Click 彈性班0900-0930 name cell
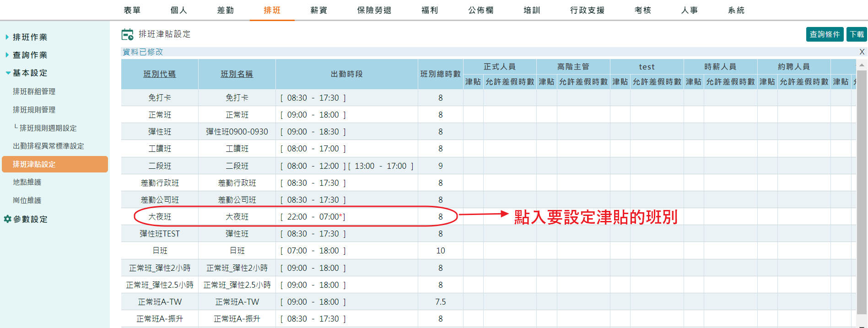This screenshot has height=328, width=868. [x=237, y=132]
